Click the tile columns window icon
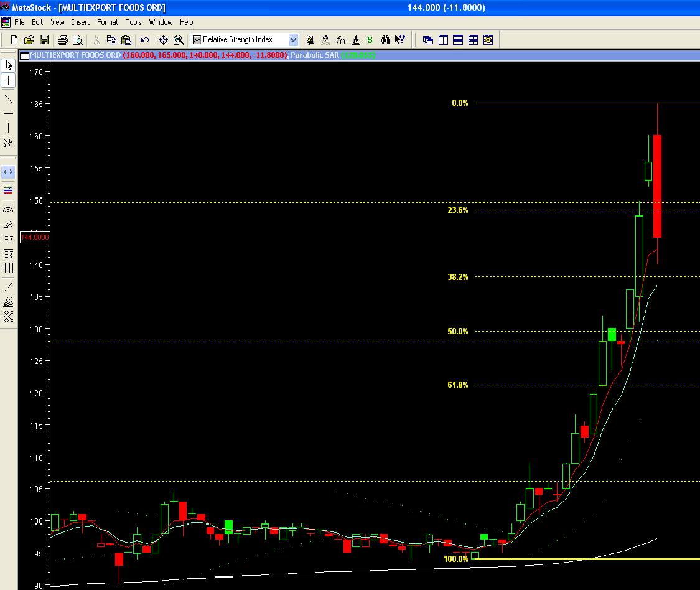700x590 pixels. tap(443, 40)
